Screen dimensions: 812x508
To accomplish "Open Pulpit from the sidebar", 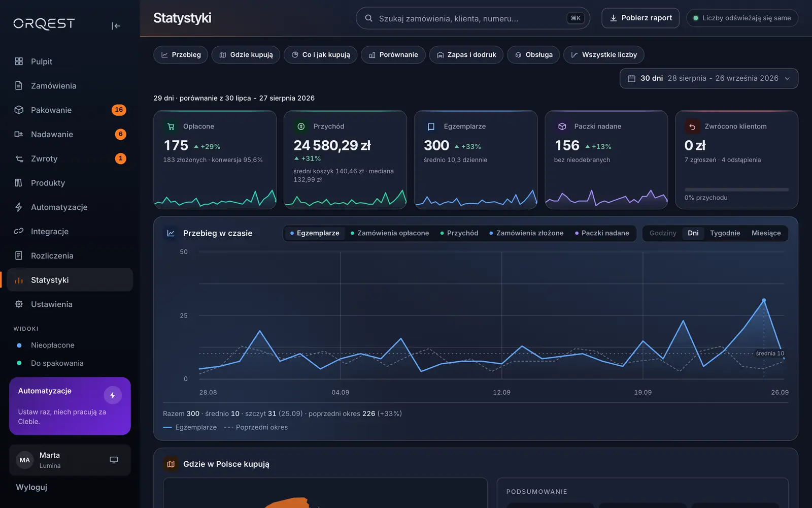I will (70, 61).
